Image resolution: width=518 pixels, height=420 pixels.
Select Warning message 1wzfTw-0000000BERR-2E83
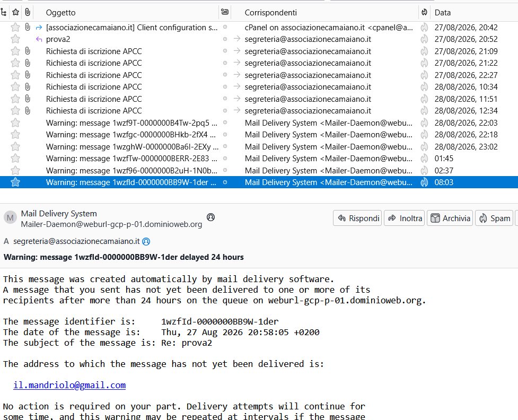point(259,159)
